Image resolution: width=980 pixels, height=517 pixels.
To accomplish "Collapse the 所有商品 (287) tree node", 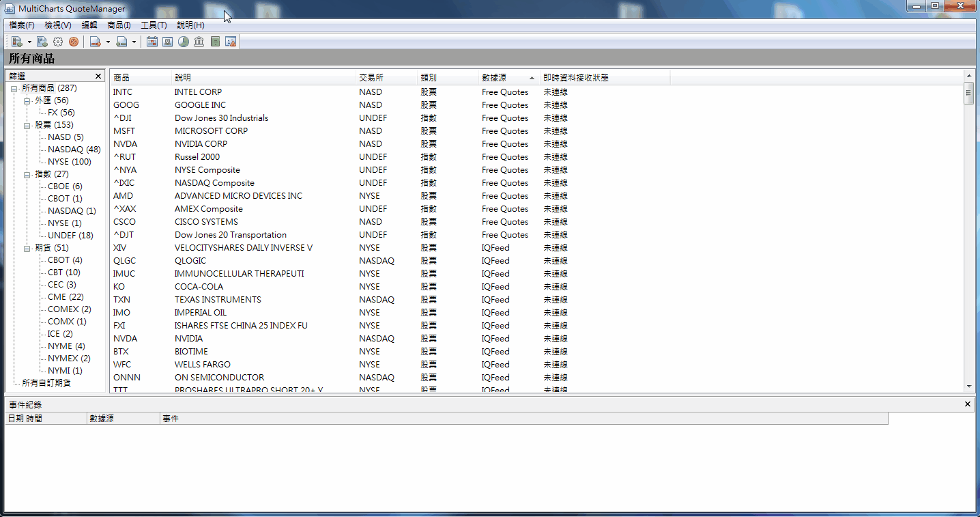I will [14, 88].
